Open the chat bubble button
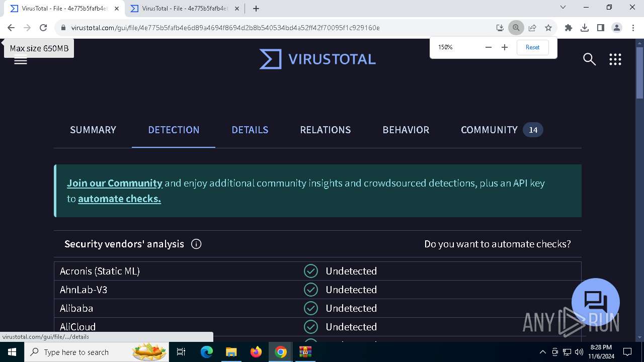644x362 pixels. [596, 302]
